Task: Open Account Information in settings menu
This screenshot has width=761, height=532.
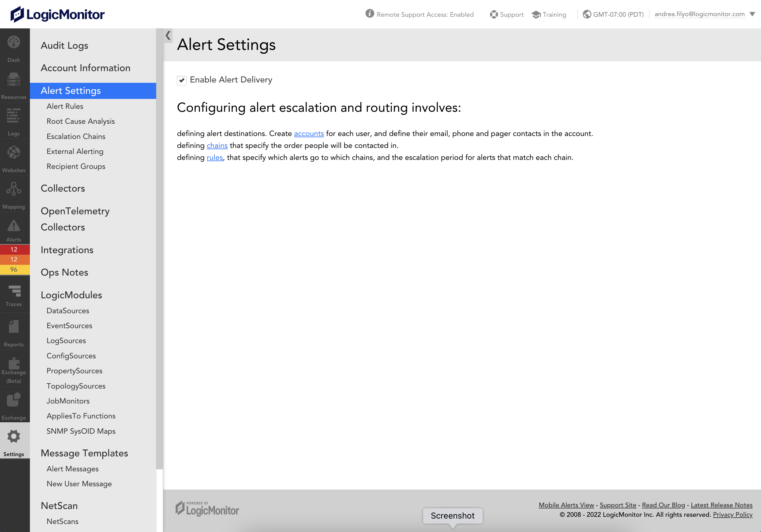Action: tap(86, 68)
